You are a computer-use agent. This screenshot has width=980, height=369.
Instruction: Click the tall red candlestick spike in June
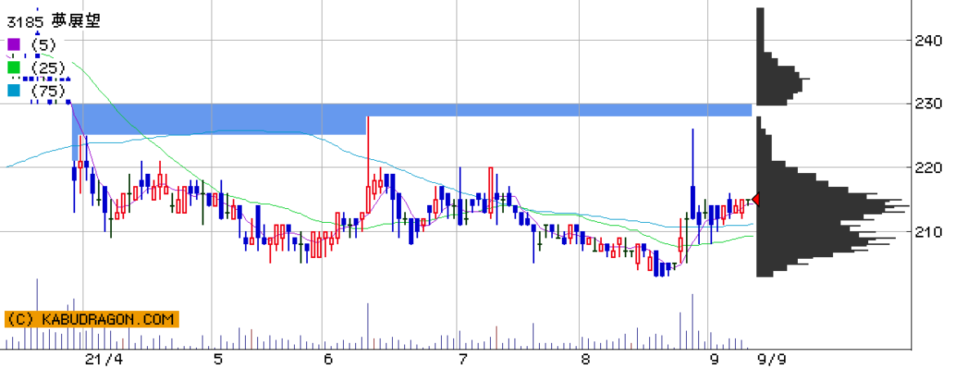[368, 163]
